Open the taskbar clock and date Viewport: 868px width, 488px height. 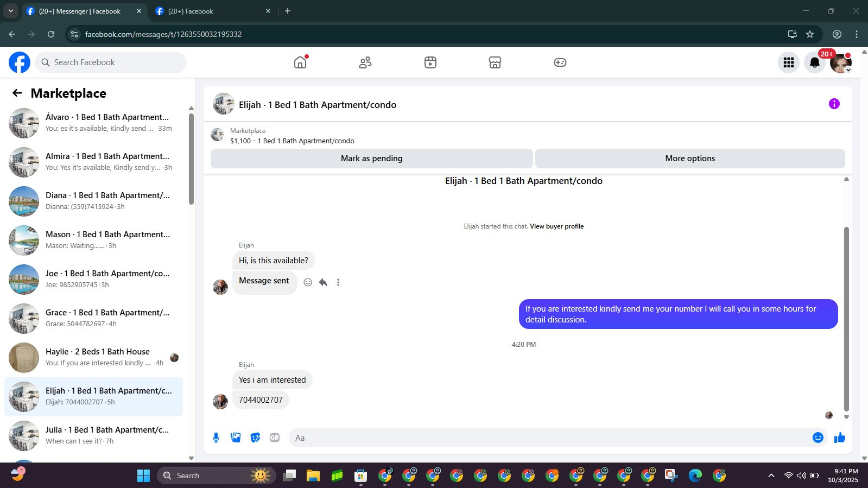coord(843,476)
